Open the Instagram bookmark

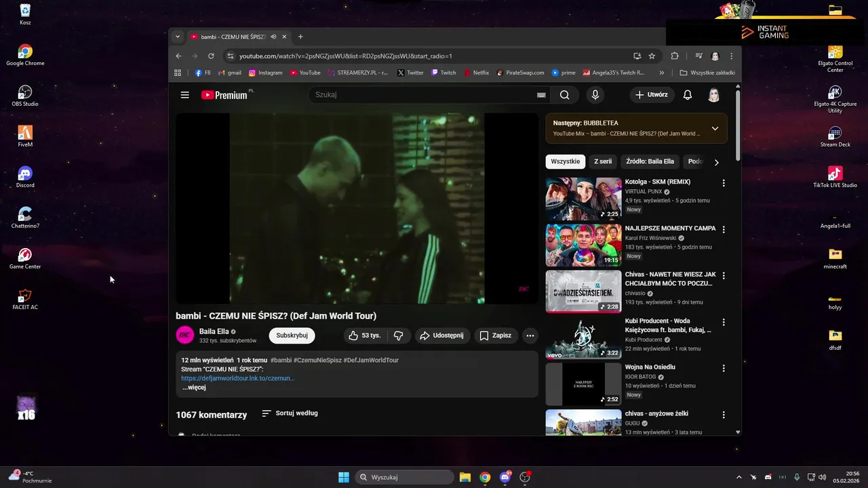[265, 73]
